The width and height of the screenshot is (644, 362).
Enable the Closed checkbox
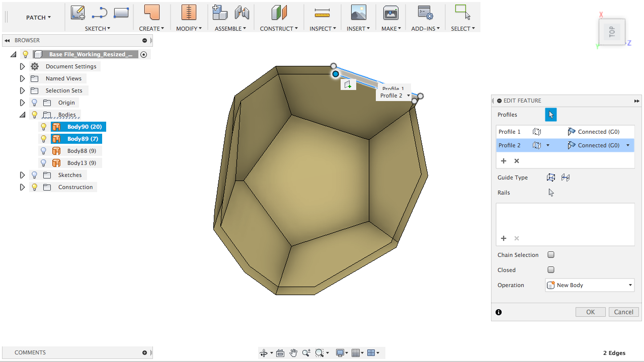(x=551, y=270)
